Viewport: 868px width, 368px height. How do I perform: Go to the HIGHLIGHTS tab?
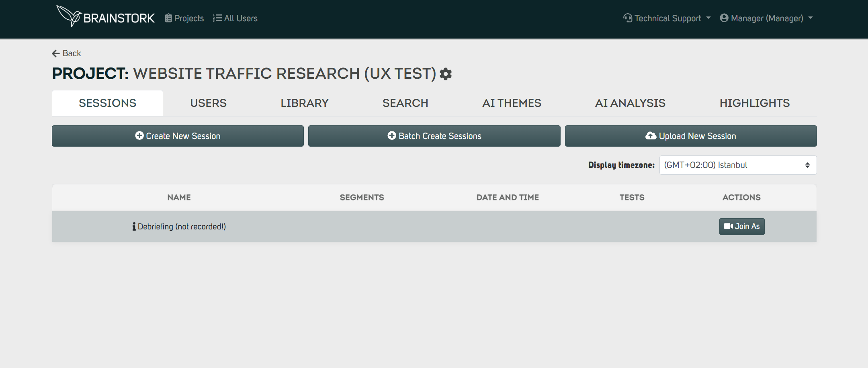[x=755, y=103]
